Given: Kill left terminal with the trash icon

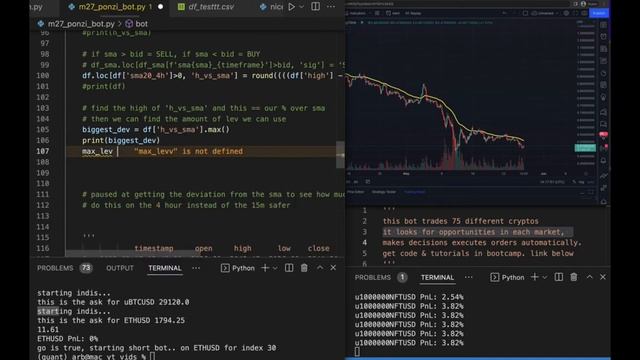Looking at the screenshot, I should (x=304, y=268).
